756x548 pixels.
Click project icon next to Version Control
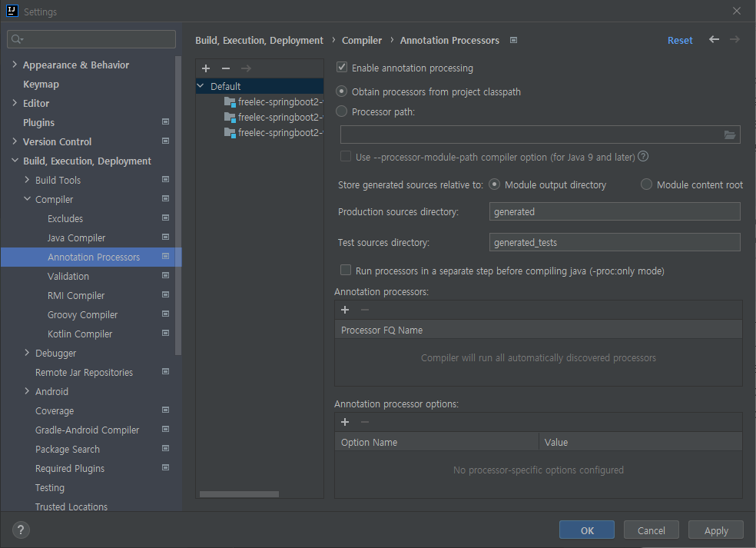point(165,141)
